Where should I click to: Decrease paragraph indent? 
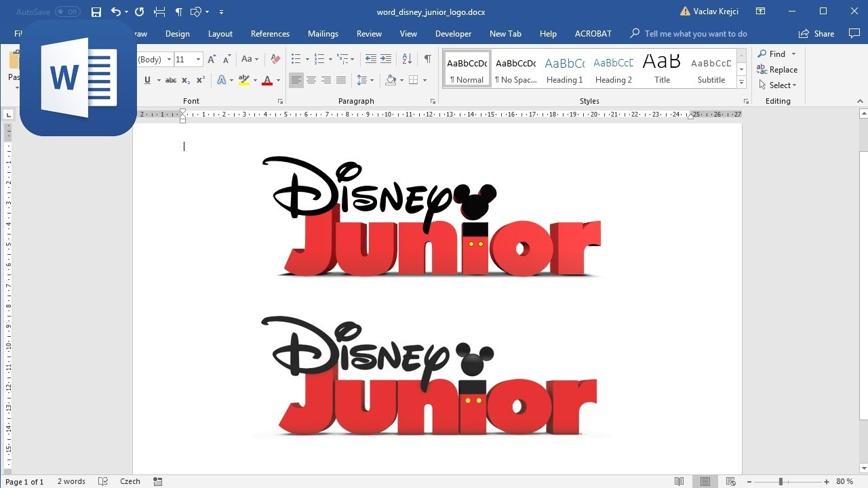click(370, 60)
